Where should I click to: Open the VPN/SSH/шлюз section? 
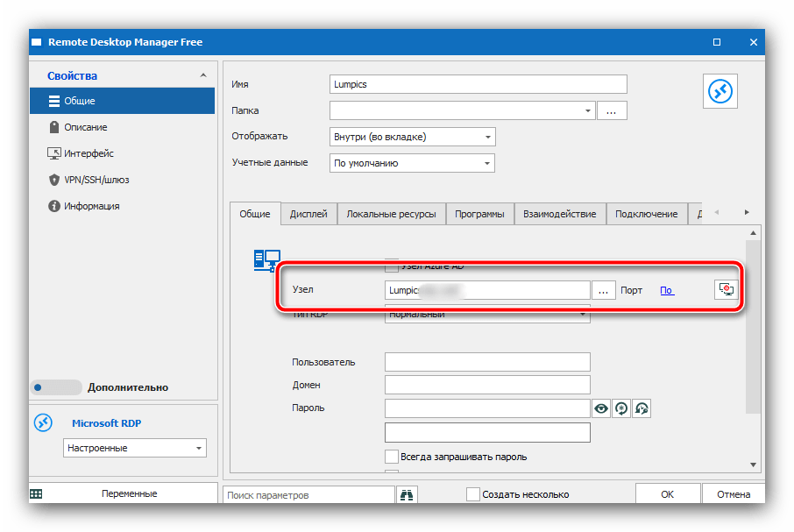pyautogui.click(x=97, y=180)
